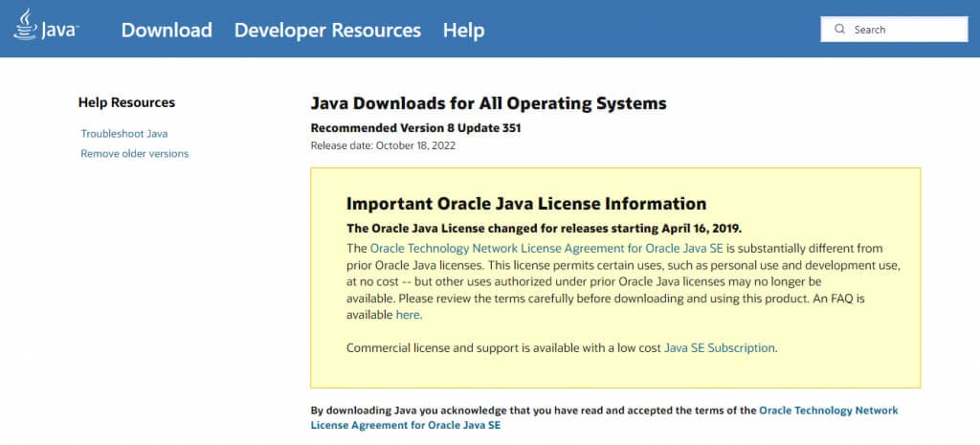Click the Recommended Version 8 Update 351 text
Screen dimensions: 980x445
point(415,128)
